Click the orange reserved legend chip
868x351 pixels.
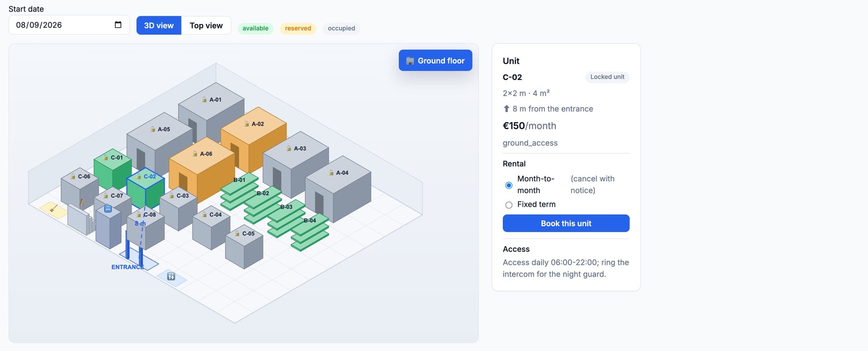[x=298, y=28]
